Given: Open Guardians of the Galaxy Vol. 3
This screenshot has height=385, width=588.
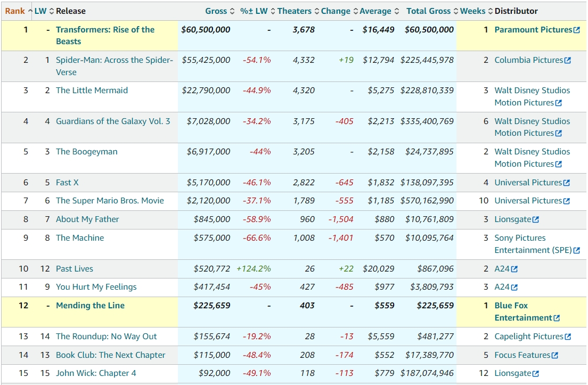Looking at the screenshot, I should [x=113, y=121].
